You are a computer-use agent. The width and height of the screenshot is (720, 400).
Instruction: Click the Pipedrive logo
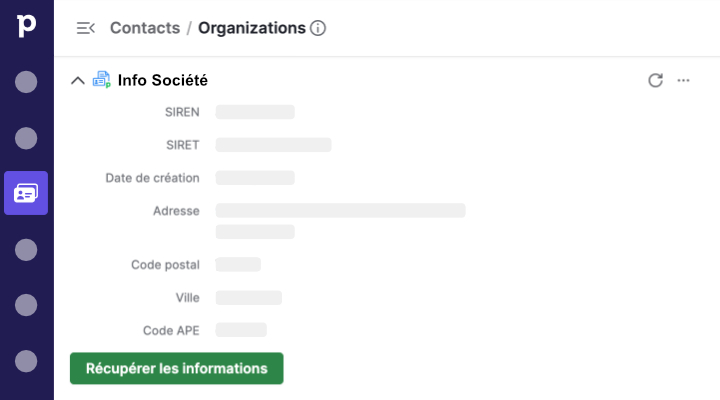click(x=26, y=27)
